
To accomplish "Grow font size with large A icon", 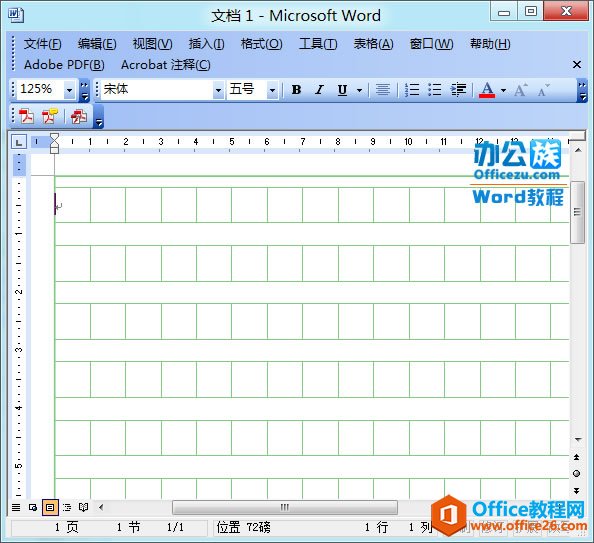I will click(521, 90).
